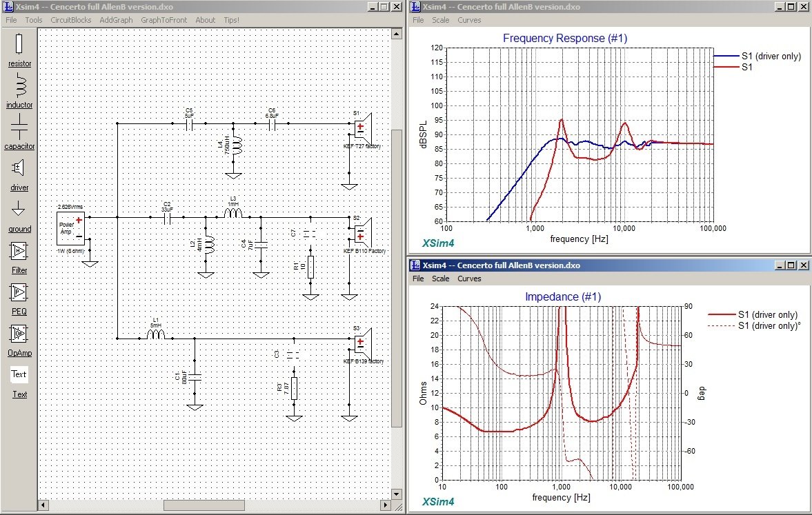Screen dimensions: 812x515
Task: Click the schematic horizontal scrollbar right arrow
Action: coord(385,505)
